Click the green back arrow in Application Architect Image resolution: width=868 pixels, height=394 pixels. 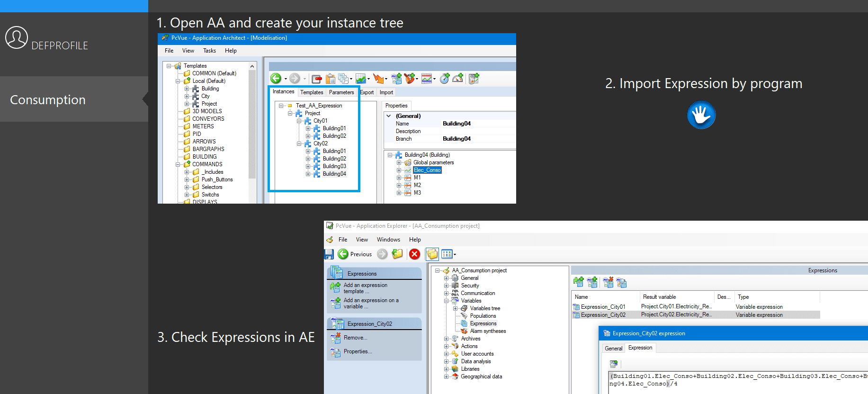tap(276, 79)
